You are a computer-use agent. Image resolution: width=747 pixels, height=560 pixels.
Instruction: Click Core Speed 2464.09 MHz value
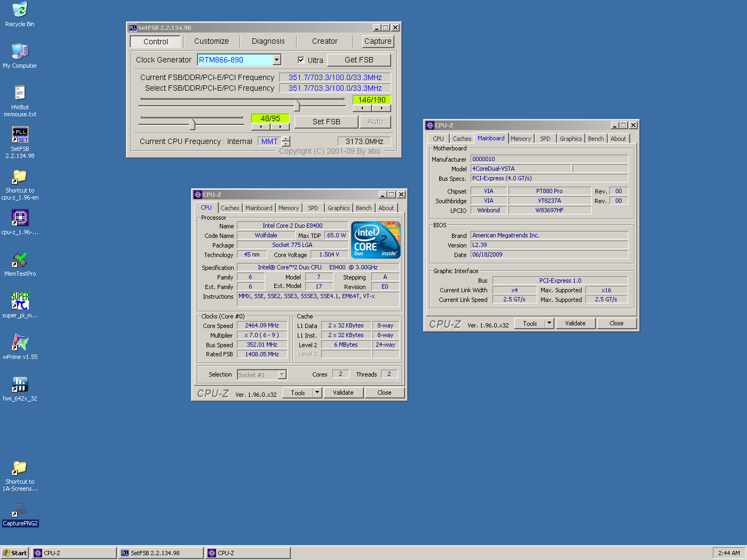click(x=262, y=325)
